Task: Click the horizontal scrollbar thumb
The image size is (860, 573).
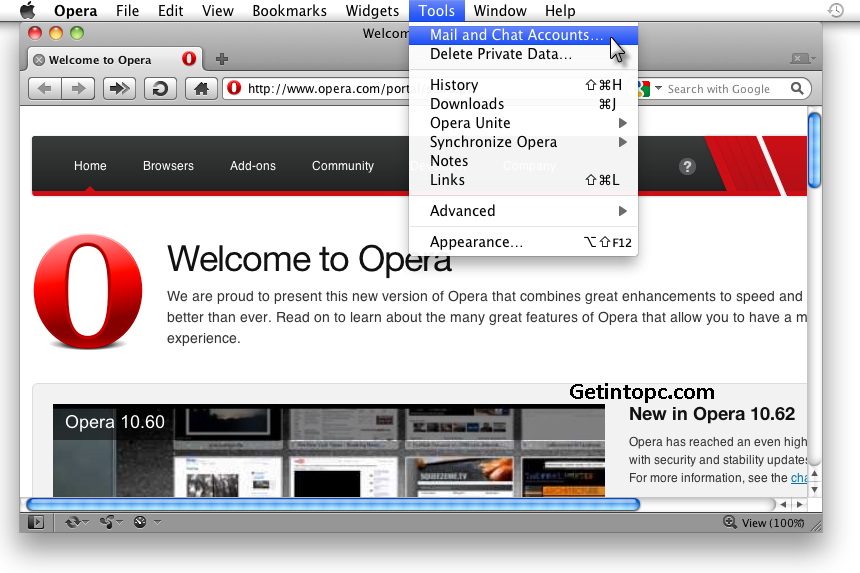Action: [x=333, y=504]
